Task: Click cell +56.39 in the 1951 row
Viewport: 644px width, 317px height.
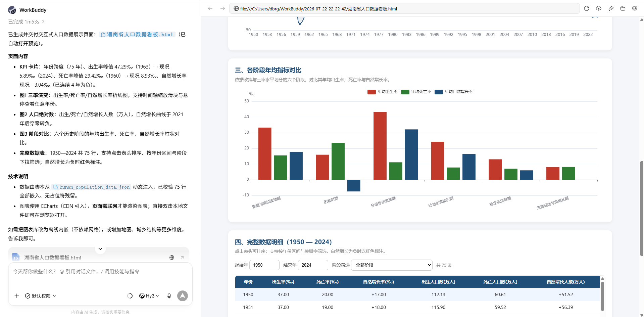Action: click(x=565, y=307)
